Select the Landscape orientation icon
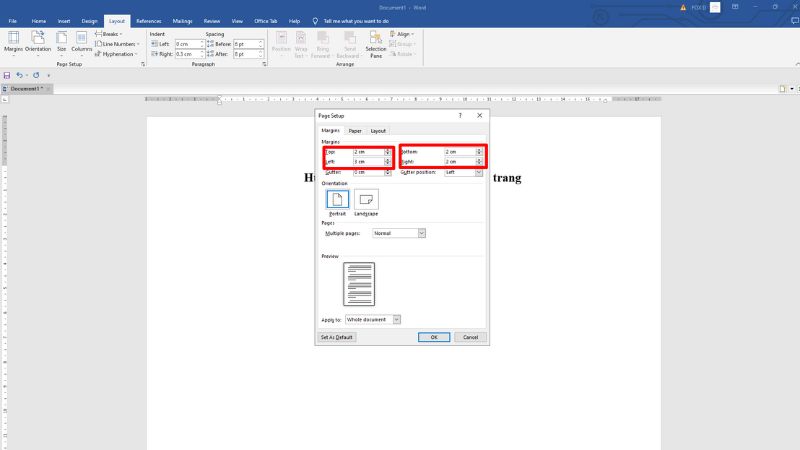 click(x=366, y=199)
